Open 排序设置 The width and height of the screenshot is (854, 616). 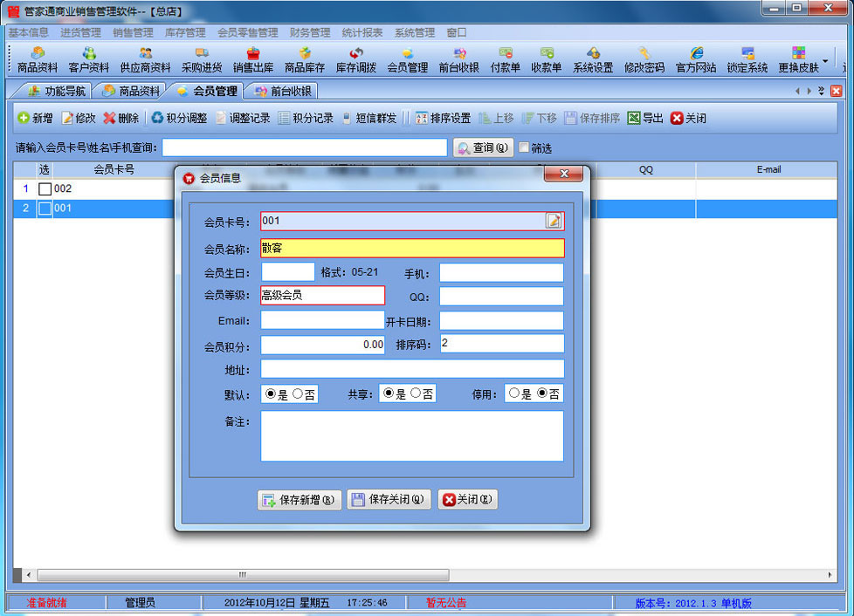444,118
